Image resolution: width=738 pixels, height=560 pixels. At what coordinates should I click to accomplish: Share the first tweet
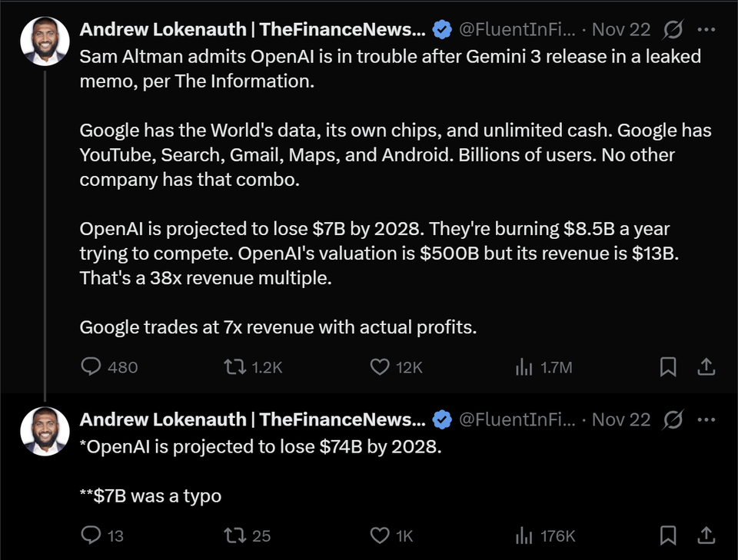coord(706,367)
